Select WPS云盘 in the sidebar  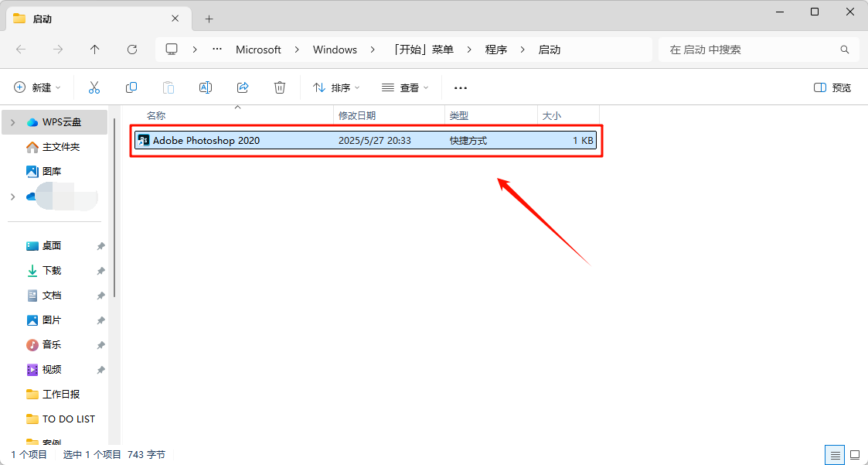click(x=55, y=122)
